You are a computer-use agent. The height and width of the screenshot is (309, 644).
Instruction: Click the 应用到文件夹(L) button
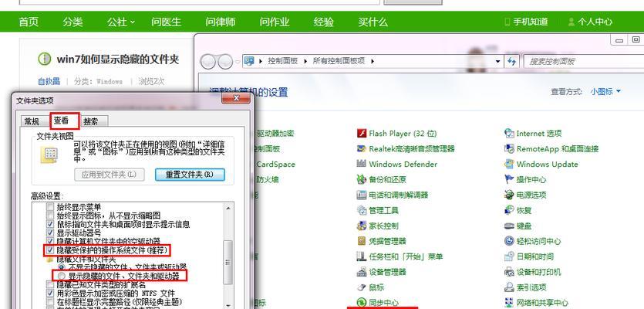110,175
